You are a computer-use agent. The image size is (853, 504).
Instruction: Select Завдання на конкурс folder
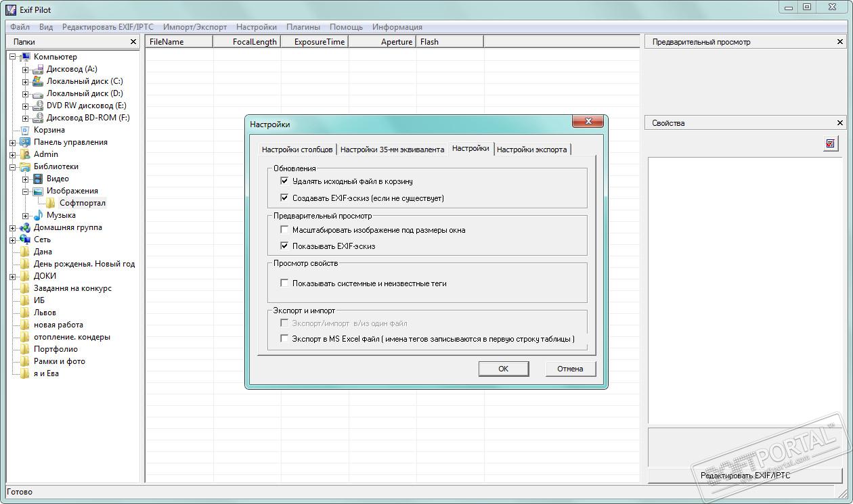coord(72,288)
